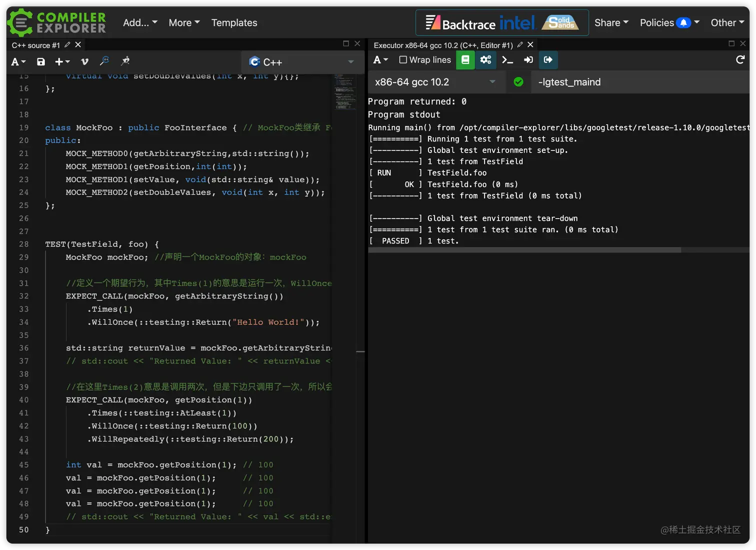Click 'Program returned: 0' in the output
The height and width of the screenshot is (550, 756).
click(x=417, y=101)
